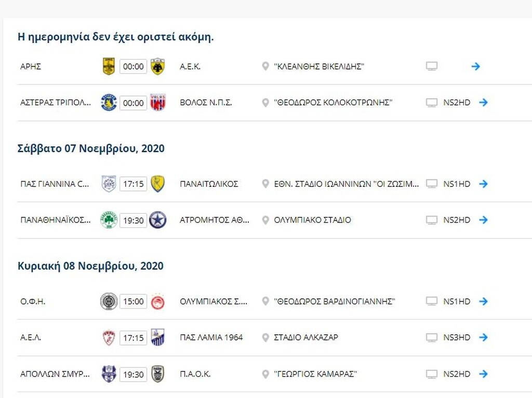The height and width of the screenshot is (398, 532).
Task: Click the 19:30 time box for Panathinaikos match
Action: 134,219
